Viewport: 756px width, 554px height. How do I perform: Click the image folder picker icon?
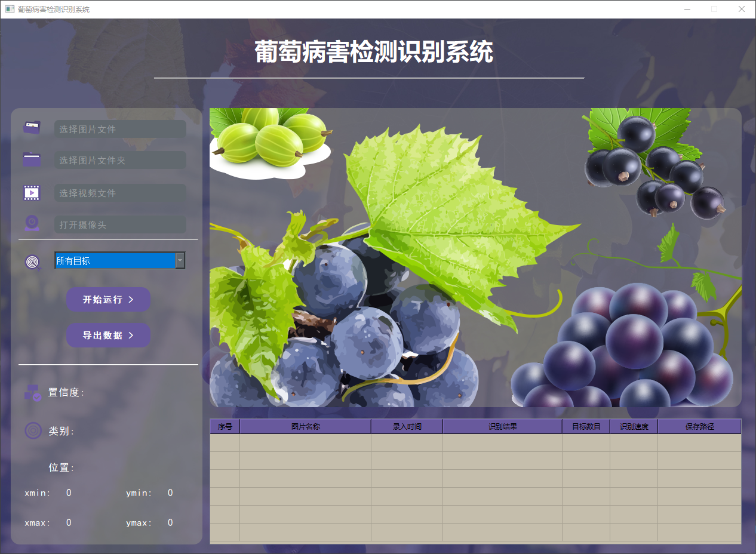[32, 159]
